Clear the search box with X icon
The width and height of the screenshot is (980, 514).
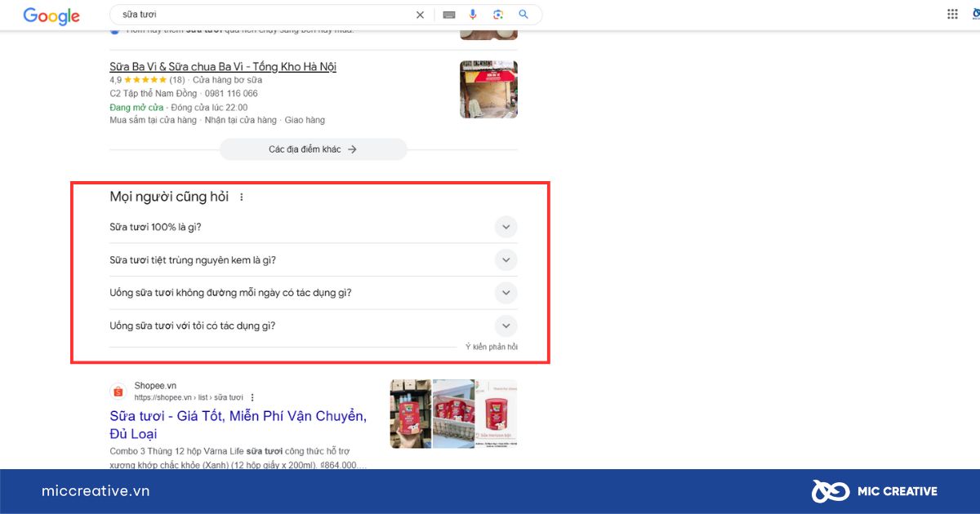420,15
